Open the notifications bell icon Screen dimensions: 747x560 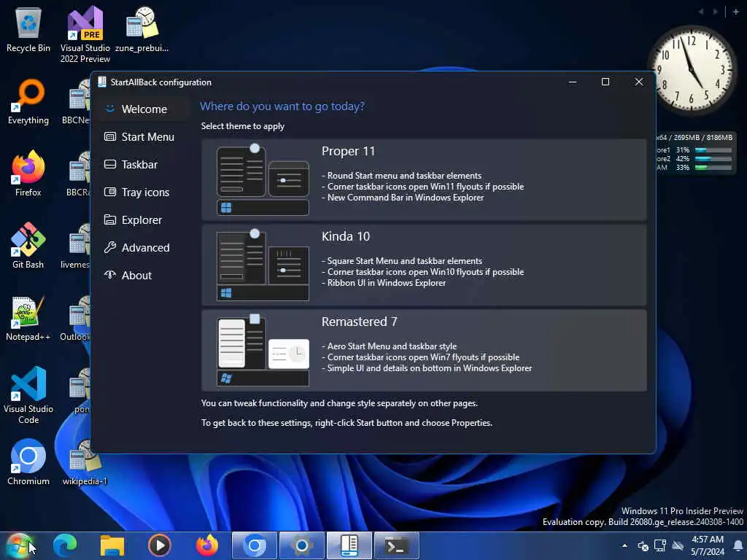[738, 545]
